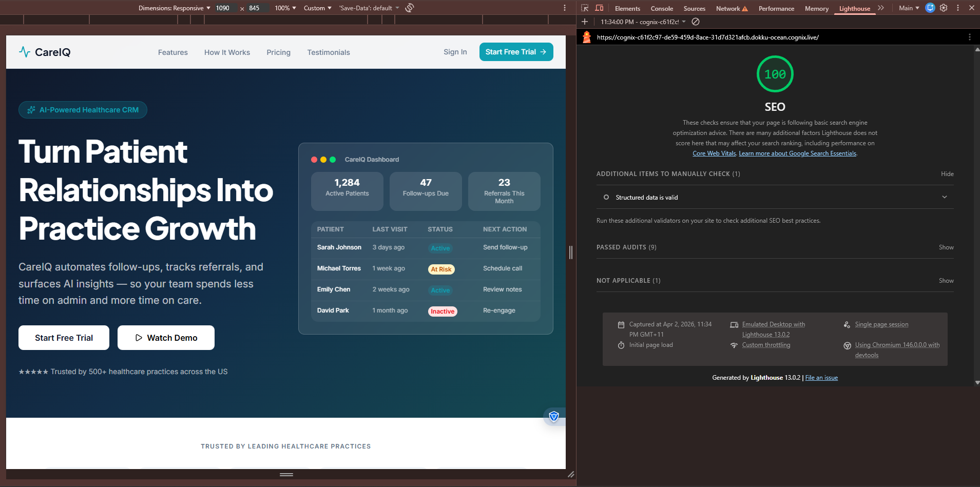Screen dimensions: 980x487
Task: Show the Passed Audits section
Action: (x=946, y=247)
